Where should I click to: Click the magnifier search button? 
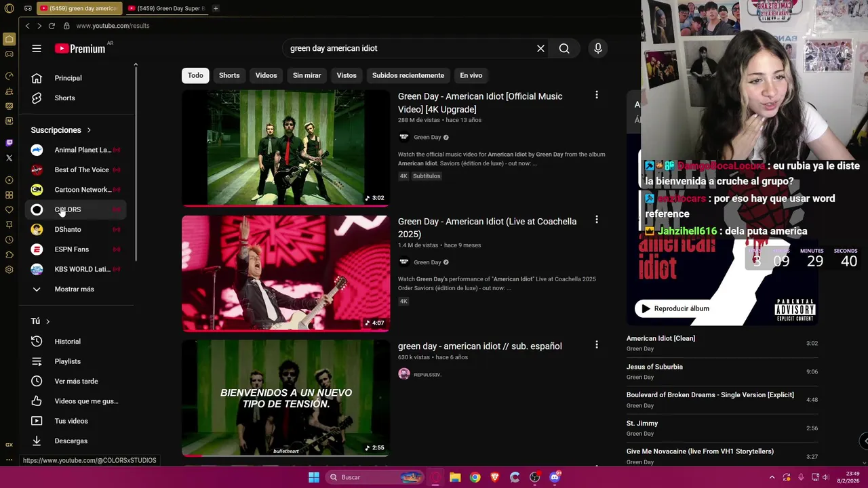(x=564, y=48)
